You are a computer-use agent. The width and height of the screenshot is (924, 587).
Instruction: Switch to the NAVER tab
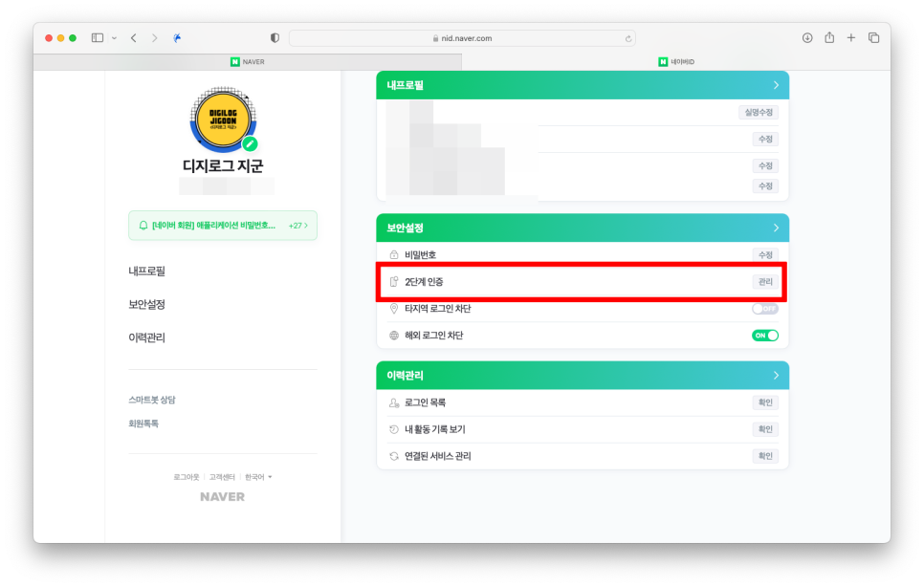pos(248,62)
